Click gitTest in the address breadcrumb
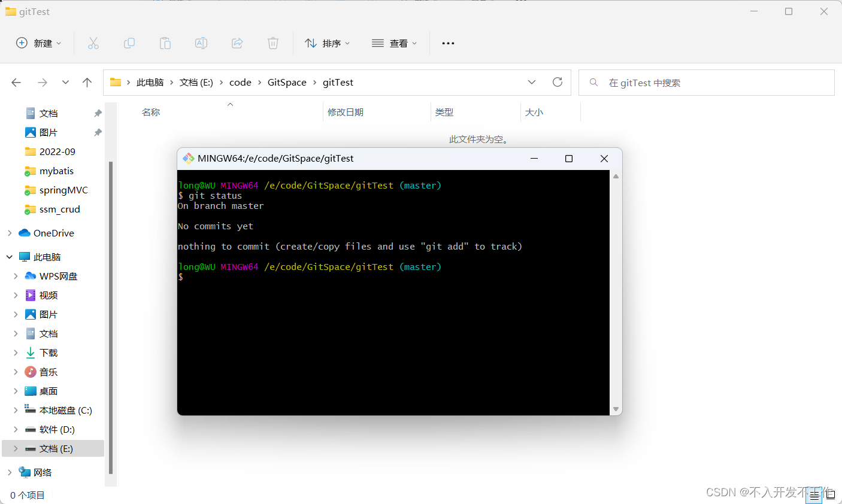842x504 pixels. [x=338, y=83]
